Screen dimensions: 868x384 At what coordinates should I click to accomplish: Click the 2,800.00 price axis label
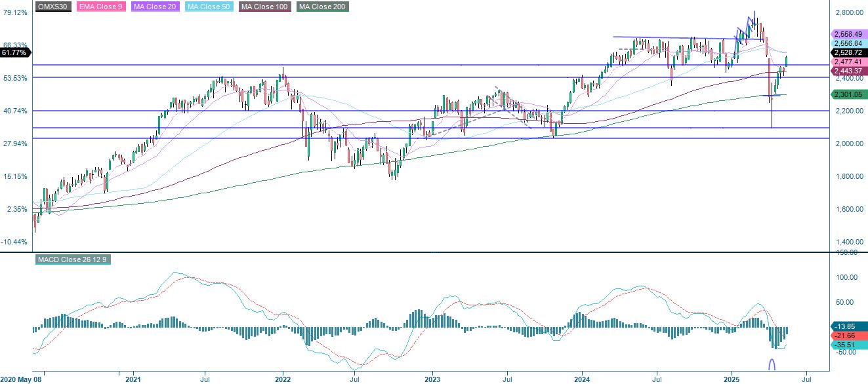coord(848,12)
